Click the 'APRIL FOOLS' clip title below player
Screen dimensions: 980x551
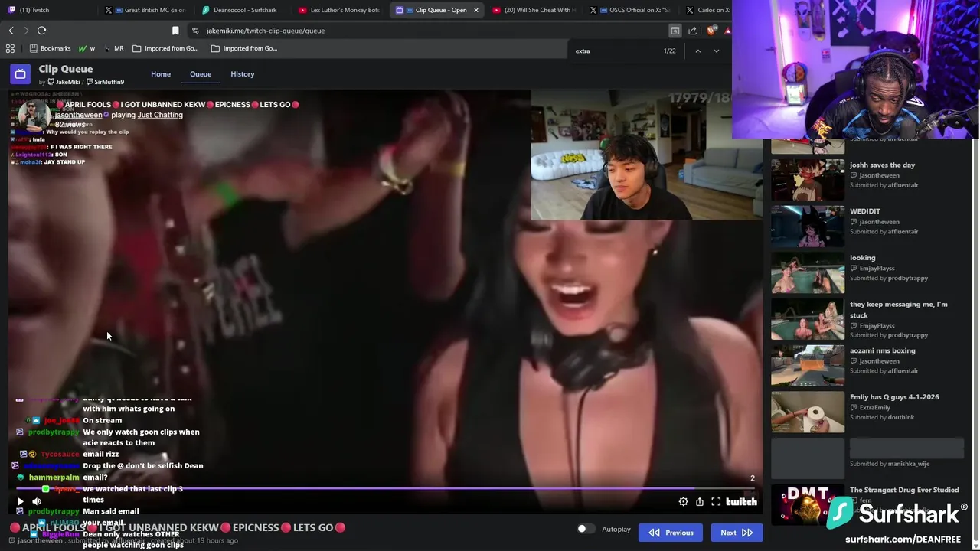[x=178, y=527]
